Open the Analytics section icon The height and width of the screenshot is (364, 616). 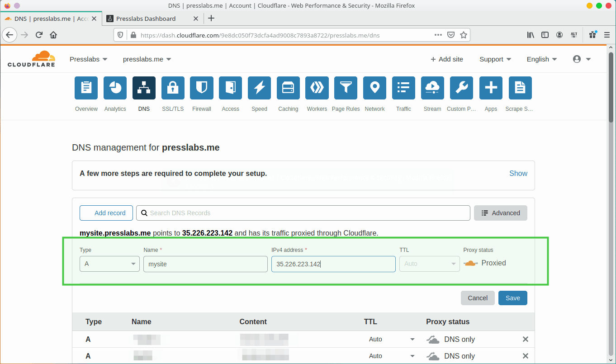[115, 88]
